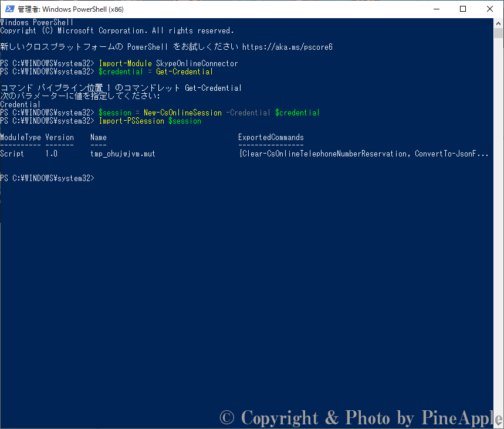504x429 pixels.
Task: Click the scrollbar up arrow
Action: tap(498, 22)
